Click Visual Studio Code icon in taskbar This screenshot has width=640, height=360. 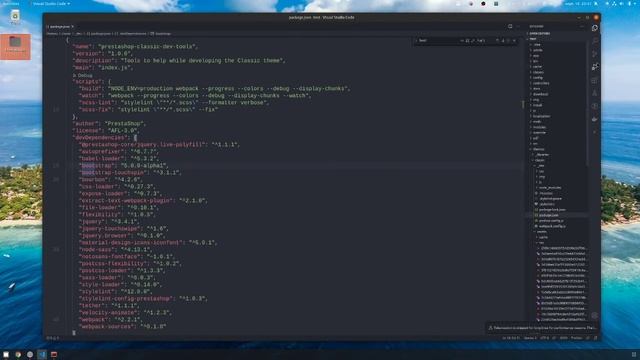pyautogui.click(x=42, y=354)
